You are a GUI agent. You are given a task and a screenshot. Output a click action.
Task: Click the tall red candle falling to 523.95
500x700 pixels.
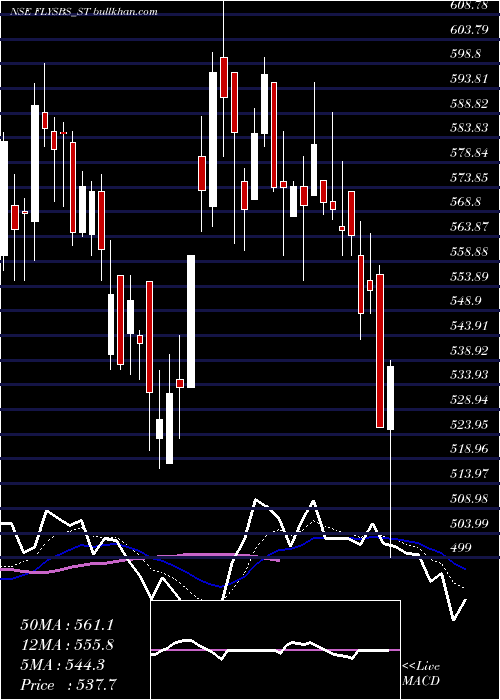[380, 351]
